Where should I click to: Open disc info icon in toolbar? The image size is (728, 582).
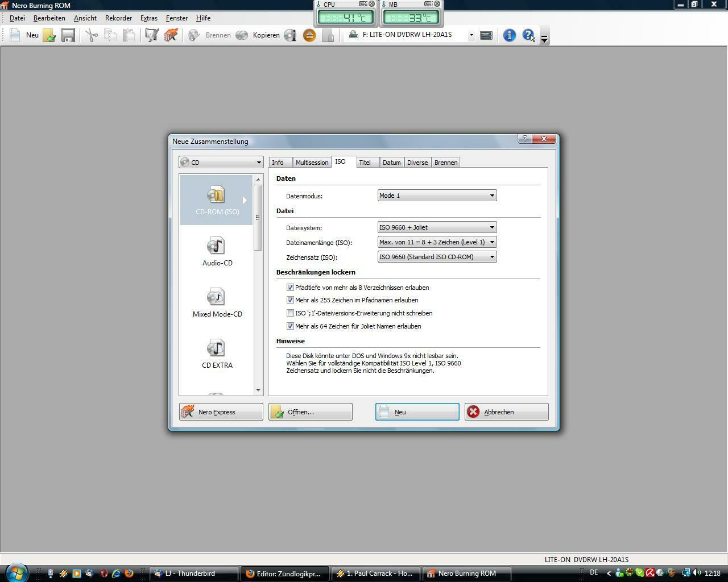[x=291, y=35]
